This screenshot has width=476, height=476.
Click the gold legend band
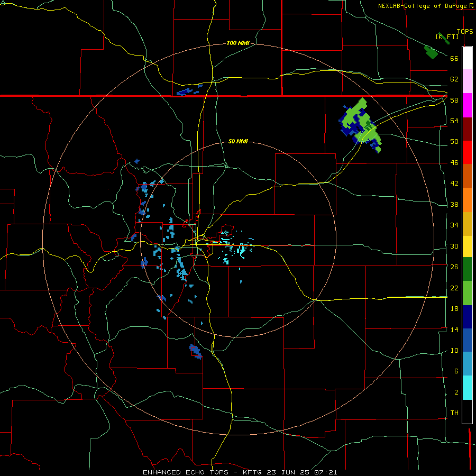click(x=467, y=224)
